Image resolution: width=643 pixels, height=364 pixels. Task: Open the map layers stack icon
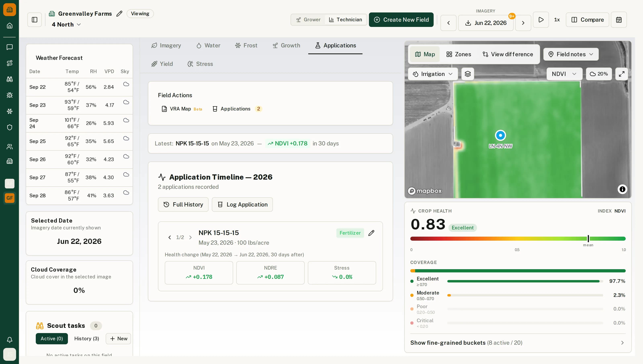(x=468, y=74)
